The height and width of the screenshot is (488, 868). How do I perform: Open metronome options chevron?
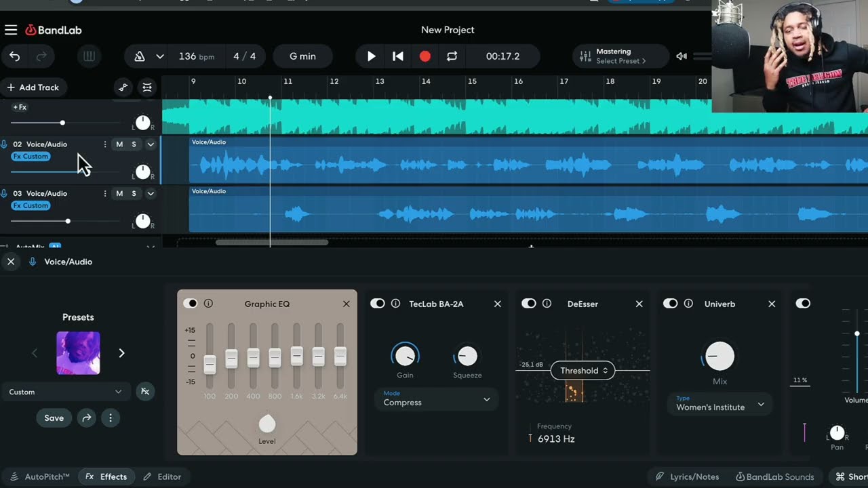(160, 56)
